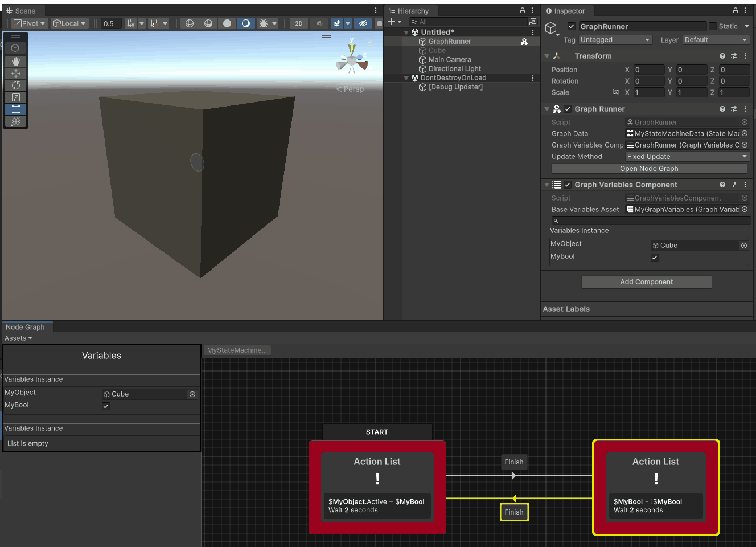The width and height of the screenshot is (756, 547).
Task: Open the Update Method dropdown
Action: coord(687,157)
